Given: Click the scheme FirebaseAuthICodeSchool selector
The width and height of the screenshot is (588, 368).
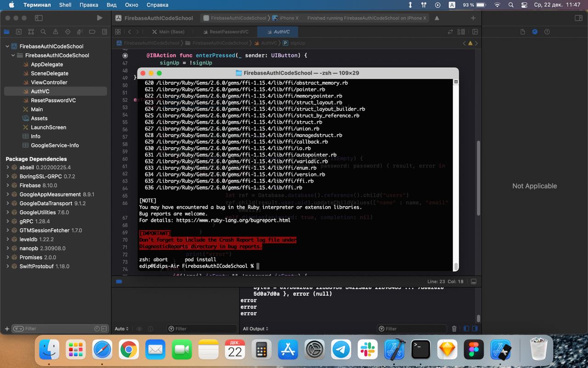Looking at the screenshot, I should click(x=235, y=18).
